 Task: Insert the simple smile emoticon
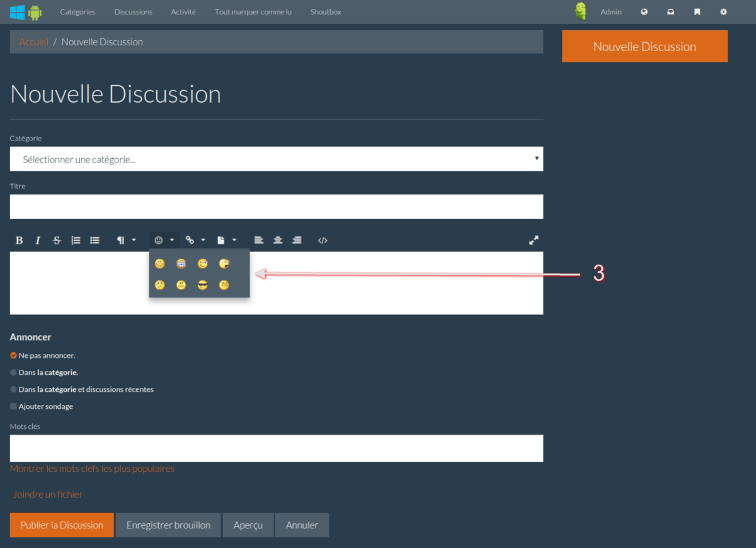tap(160, 264)
